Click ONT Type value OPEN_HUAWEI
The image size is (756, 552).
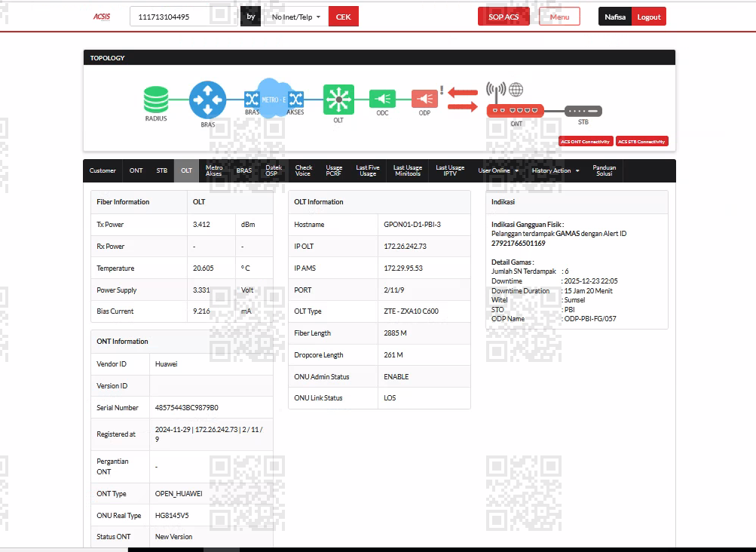point(179,494)
